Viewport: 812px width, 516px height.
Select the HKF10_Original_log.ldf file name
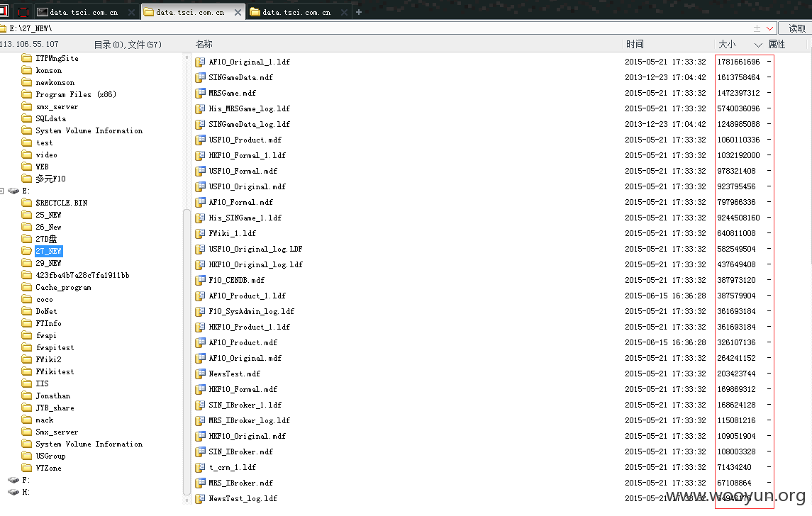pos(256,264)
